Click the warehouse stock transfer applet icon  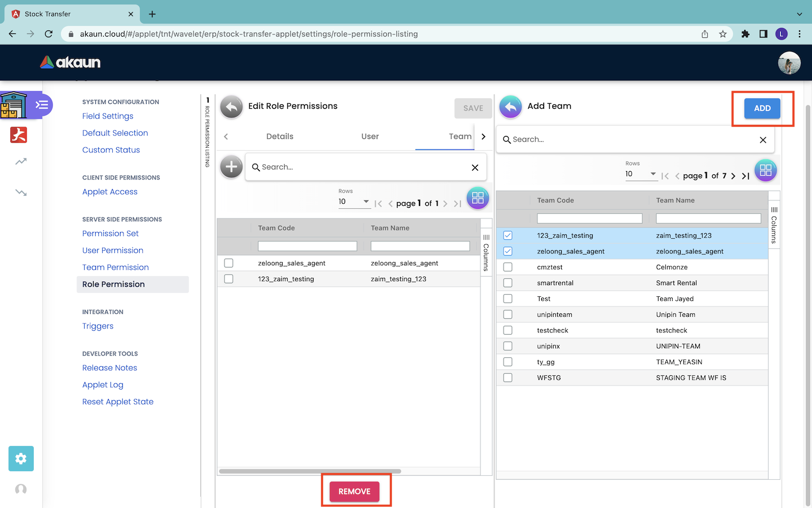[x=14, y=105]
